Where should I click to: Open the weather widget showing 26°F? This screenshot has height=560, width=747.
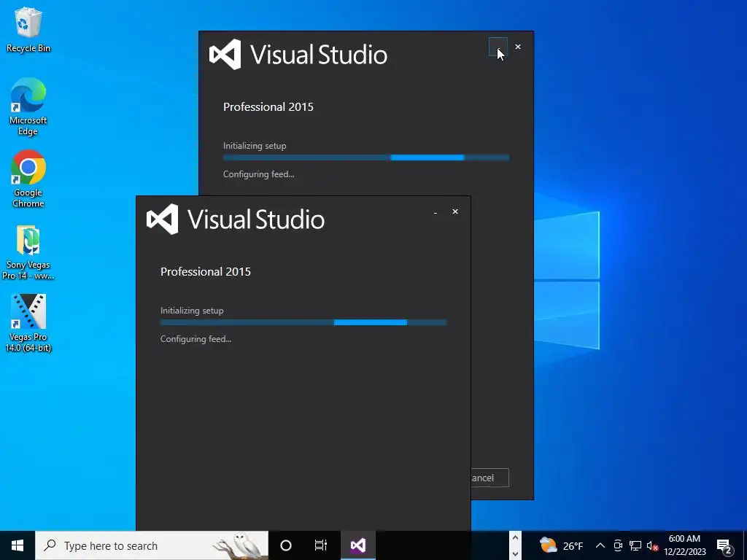561,545
